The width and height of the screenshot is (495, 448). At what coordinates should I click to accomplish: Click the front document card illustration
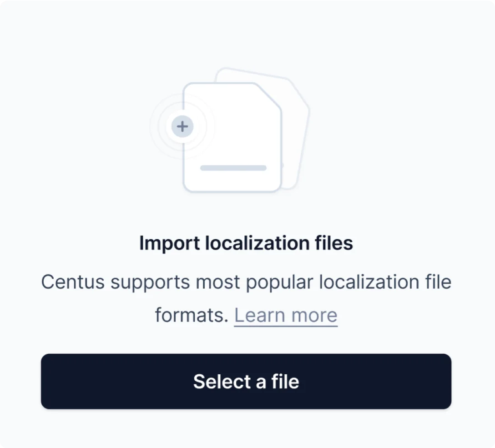point(232,136)
